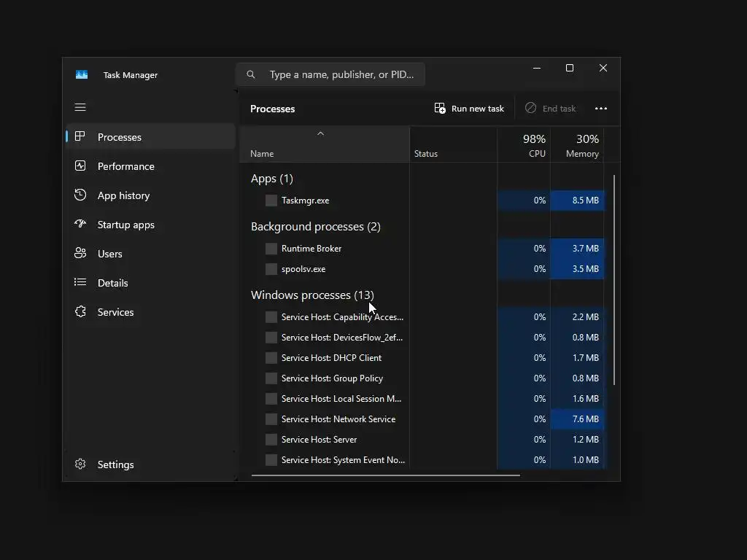747x560 pixels.
Task: Click icon beside Service Host: Network Service
Action: click(271, 419)
